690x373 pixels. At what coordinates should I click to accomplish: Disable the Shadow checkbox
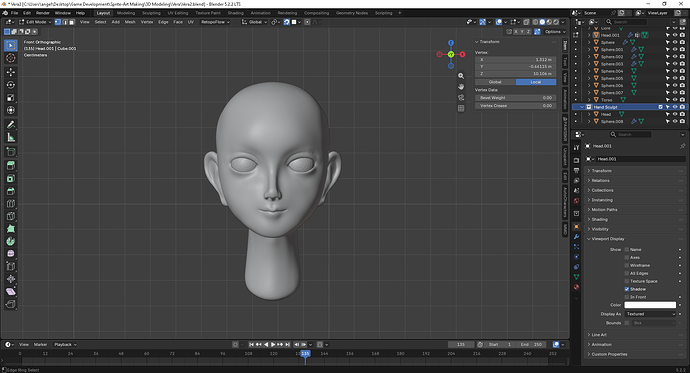pyautogui.click(x=627, y=289)
